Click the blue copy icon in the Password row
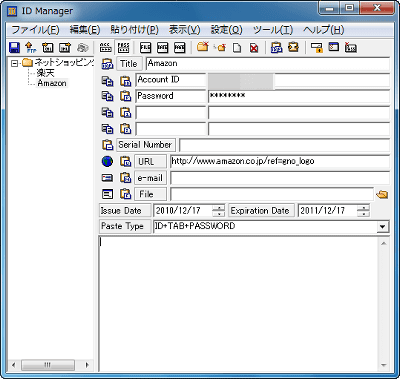Viewport: 400px width, 379px height. click(107, 96)
